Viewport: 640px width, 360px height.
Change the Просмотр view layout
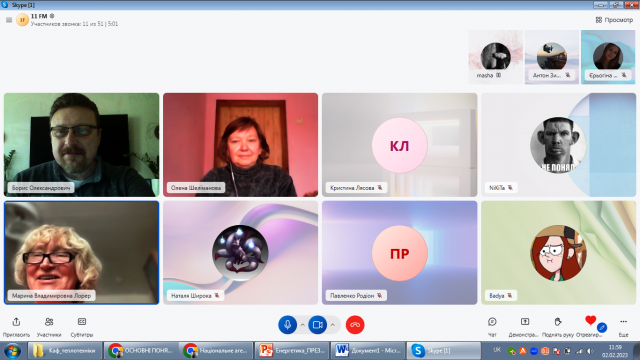(614, 20)
